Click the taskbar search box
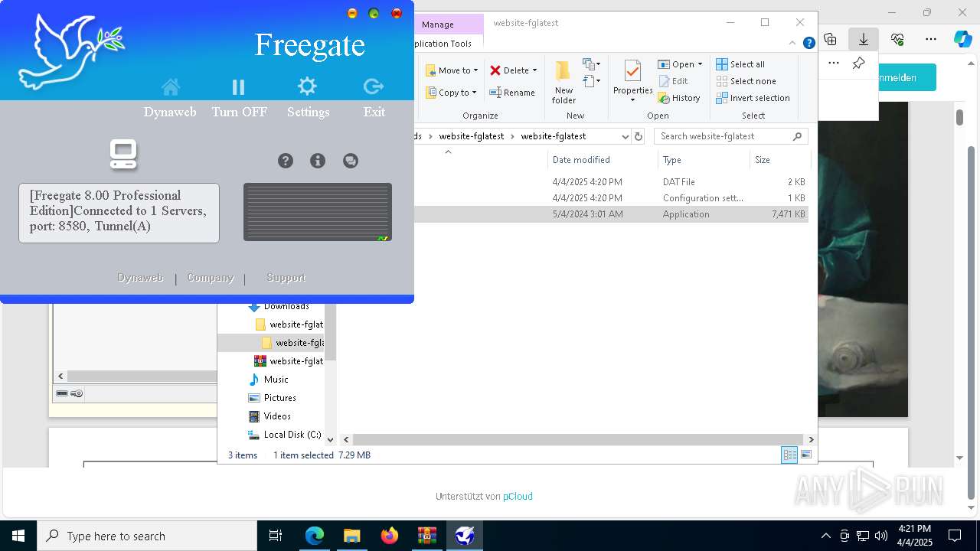The width and height of the screenshot is (980, 551). [147, 536]
